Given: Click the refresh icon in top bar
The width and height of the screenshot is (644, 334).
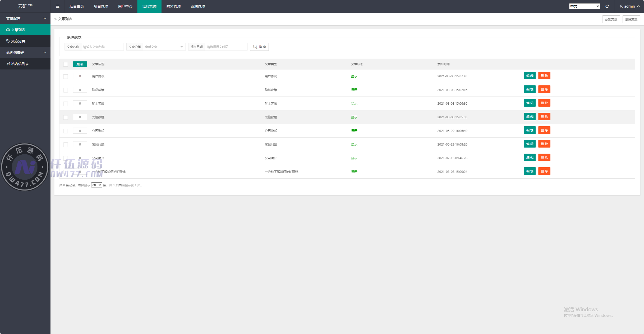Looking at the screenshot, I should [x=607, y=6].
